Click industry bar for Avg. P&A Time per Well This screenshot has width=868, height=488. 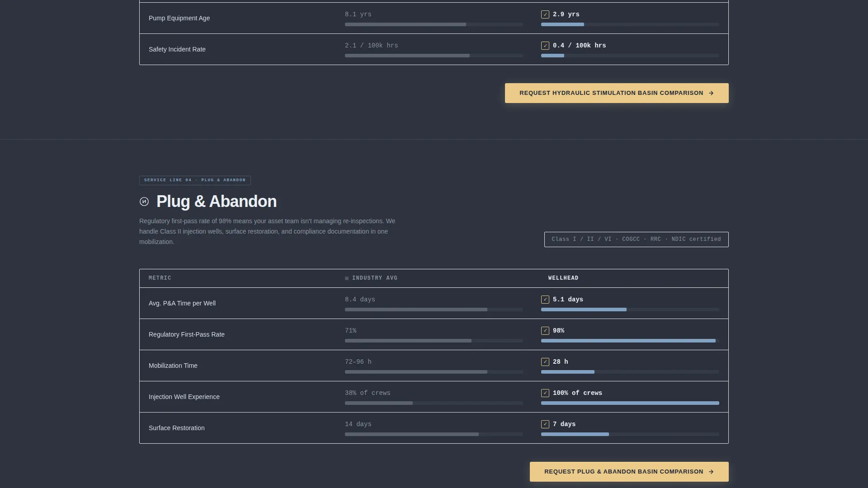pyautogui.click(x=434, y=310)
